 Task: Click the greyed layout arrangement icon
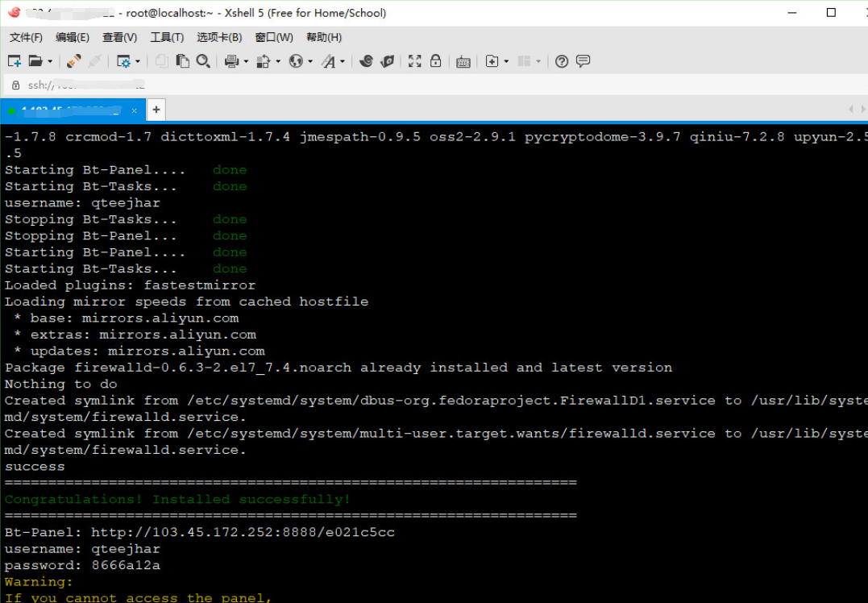point(524,61)
